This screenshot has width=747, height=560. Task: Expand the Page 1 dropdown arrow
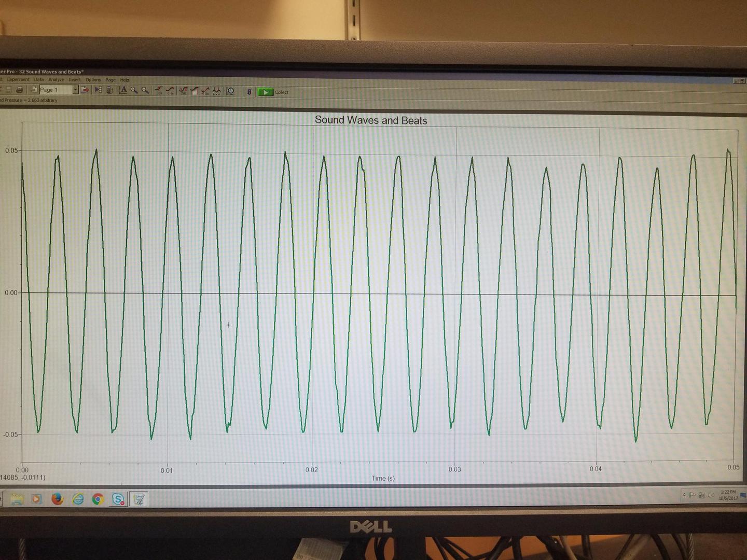75,90
